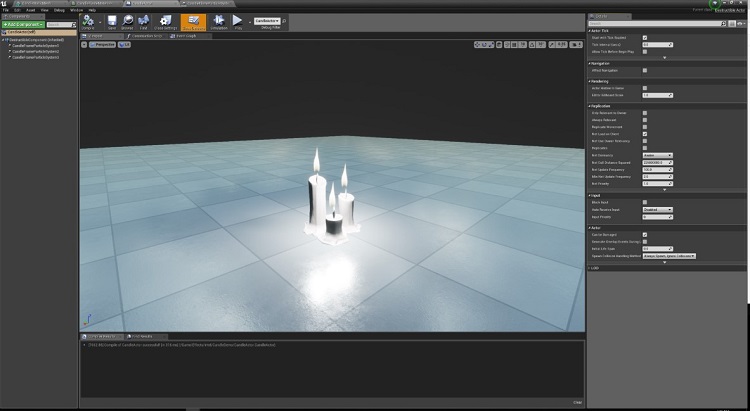The image size is (750, 411).
Task: Click the Initial Life Span value field
Action: pyautogui.click(x=657, y=248)
